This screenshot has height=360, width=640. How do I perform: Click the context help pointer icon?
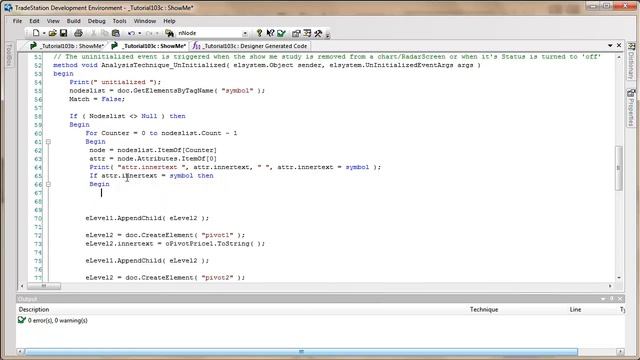click(270, 33)
